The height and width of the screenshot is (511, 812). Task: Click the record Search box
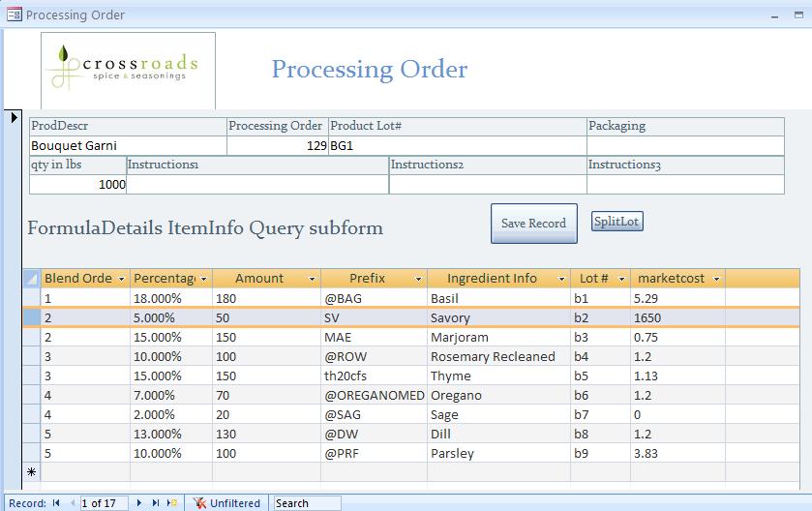pos(306,503)
